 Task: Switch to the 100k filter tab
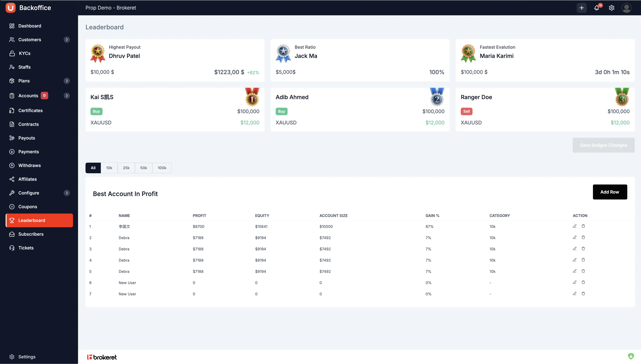pos(162,168)
